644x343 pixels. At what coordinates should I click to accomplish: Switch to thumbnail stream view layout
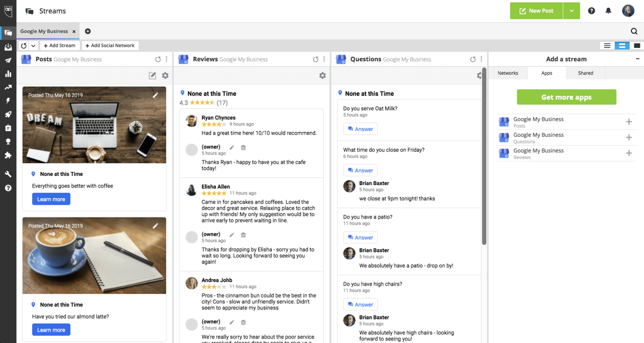point(637,45)
